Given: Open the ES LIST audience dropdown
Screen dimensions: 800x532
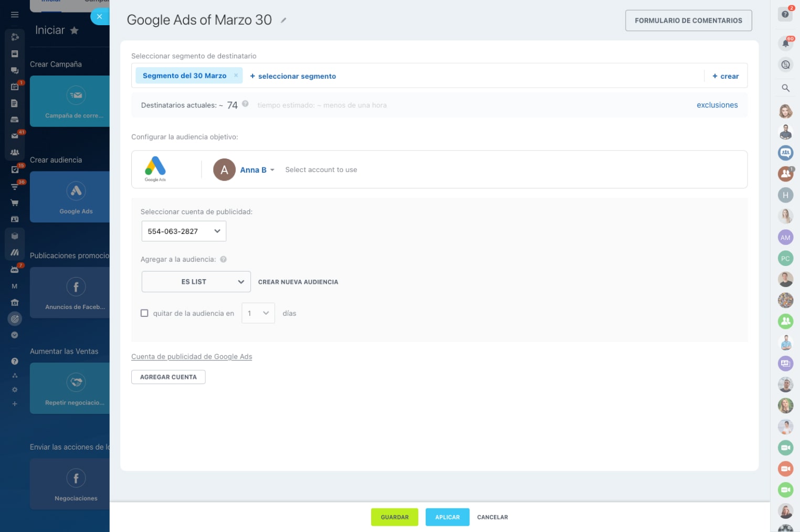Looking at the screenshot, I should (x=196, y=282).
